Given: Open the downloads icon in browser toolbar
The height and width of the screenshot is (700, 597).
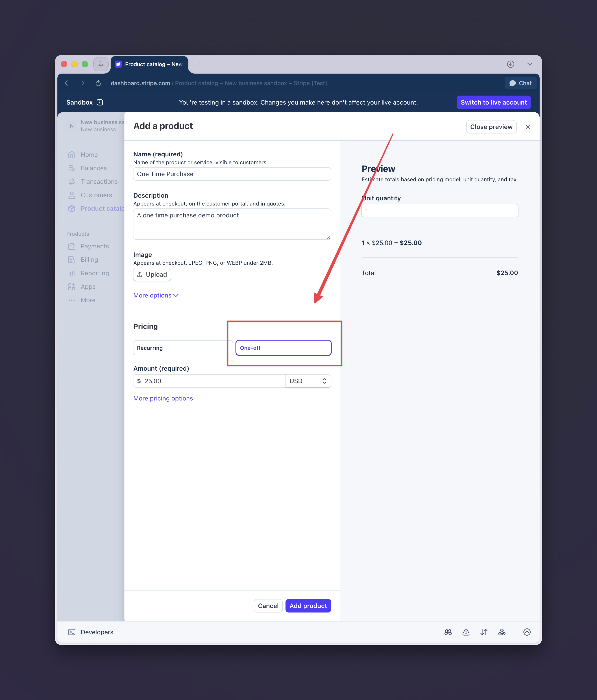Looking at the screenshot, I should [x=511, y=64].
